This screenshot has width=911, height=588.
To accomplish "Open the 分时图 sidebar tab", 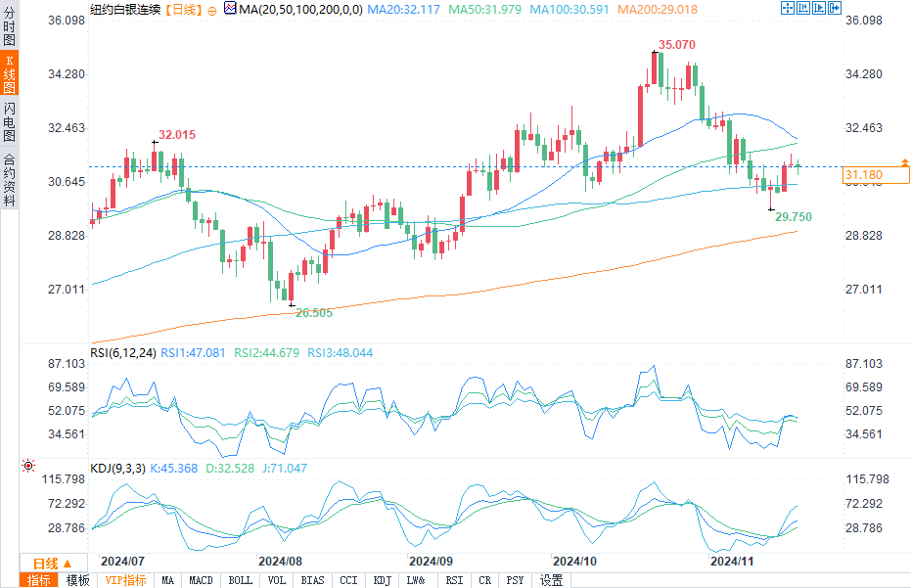I will [x=10, y=26].
